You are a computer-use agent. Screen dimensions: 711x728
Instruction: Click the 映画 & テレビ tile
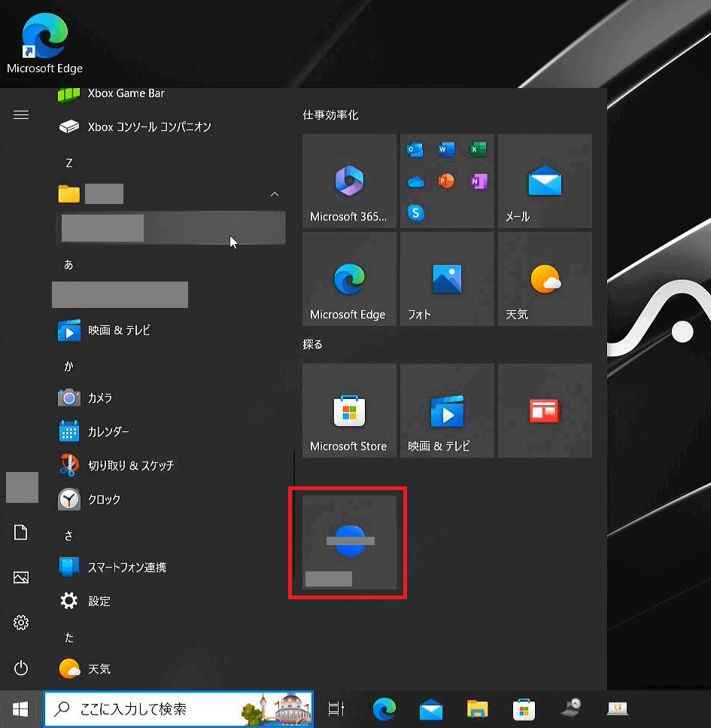point(448,411)
